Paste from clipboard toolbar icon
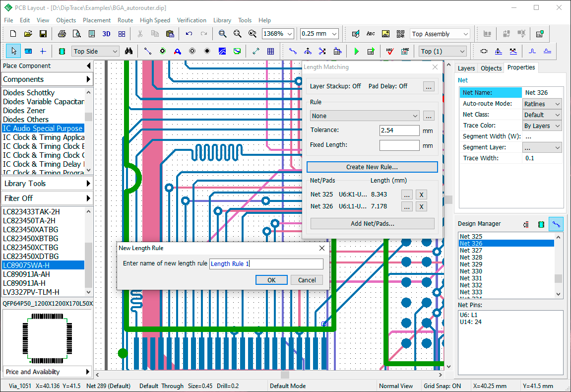The width and height of the screenshot is (571, 392). point(170,34)
